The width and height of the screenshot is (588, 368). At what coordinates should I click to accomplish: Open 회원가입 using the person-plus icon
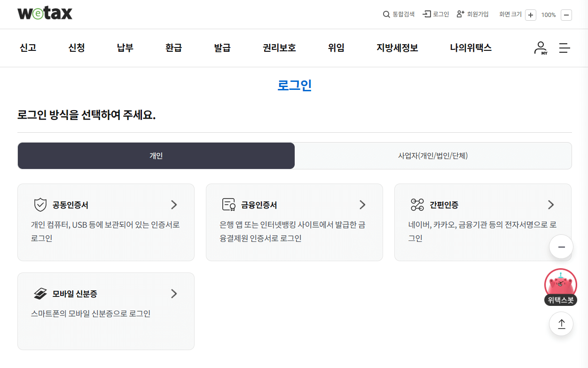pos(459,14)
